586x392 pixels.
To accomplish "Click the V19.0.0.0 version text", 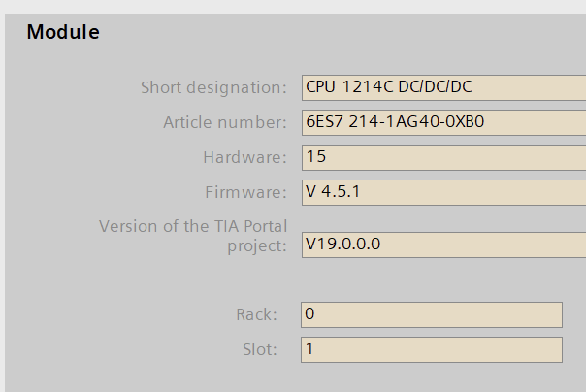I will click(x=342, y=244).
